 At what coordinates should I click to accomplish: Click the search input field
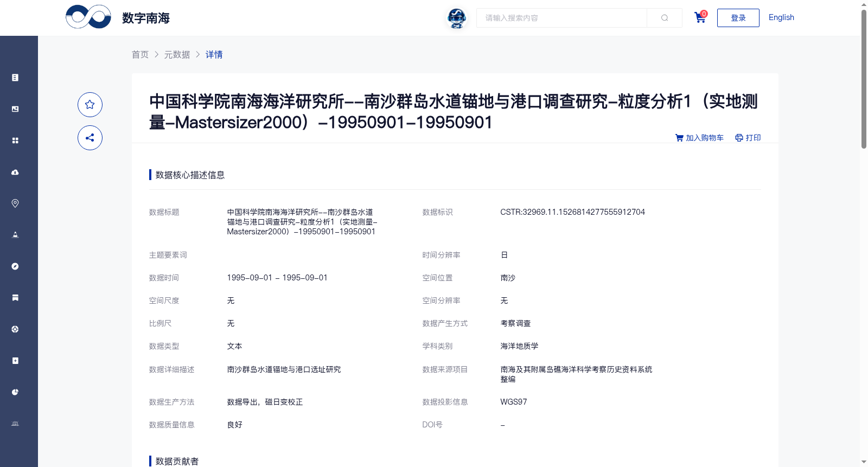coord(561,18)
